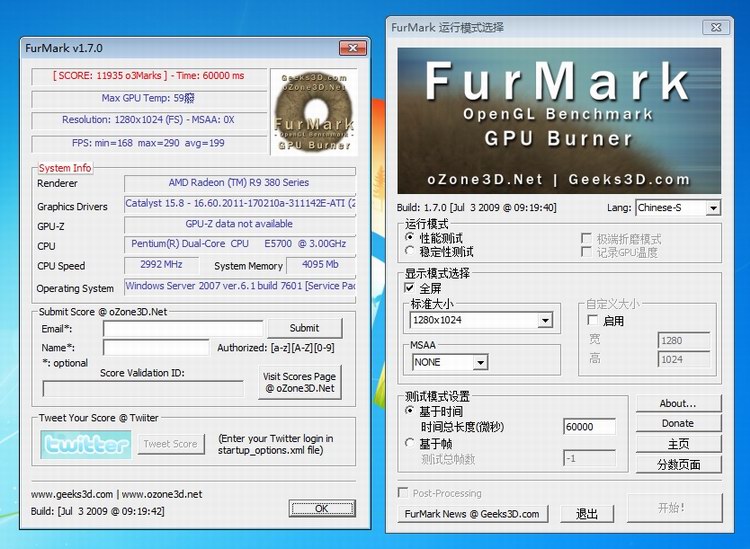Click the Resolution 1280x1024 (FS) text
Screen dimensions: 750x549
(148, 120)
